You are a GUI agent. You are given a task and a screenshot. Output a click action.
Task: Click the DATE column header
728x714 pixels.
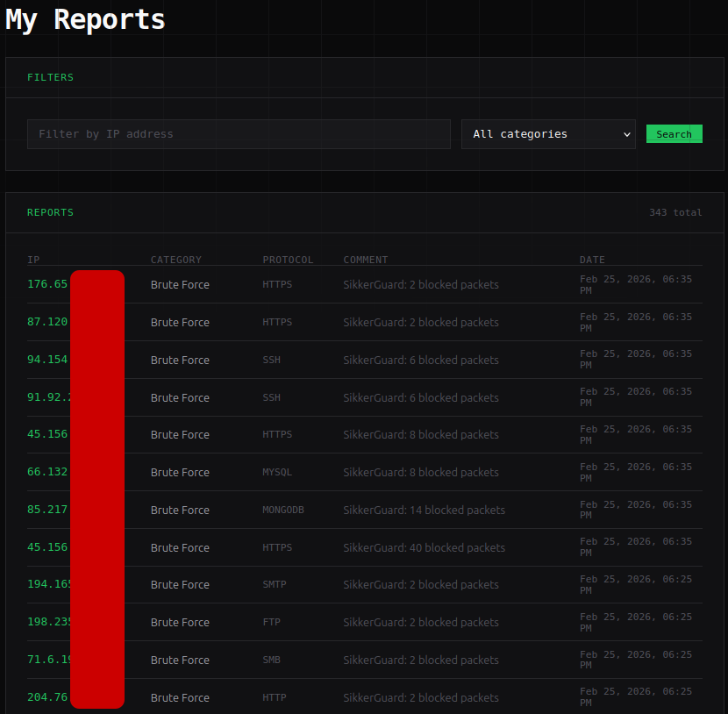[x=592, y=260]
